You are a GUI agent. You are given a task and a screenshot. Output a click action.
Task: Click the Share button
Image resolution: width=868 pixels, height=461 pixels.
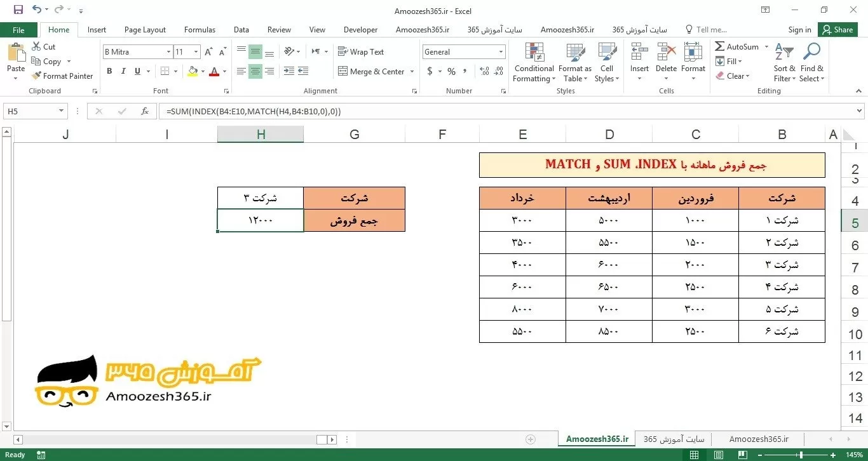coord(837,30)
